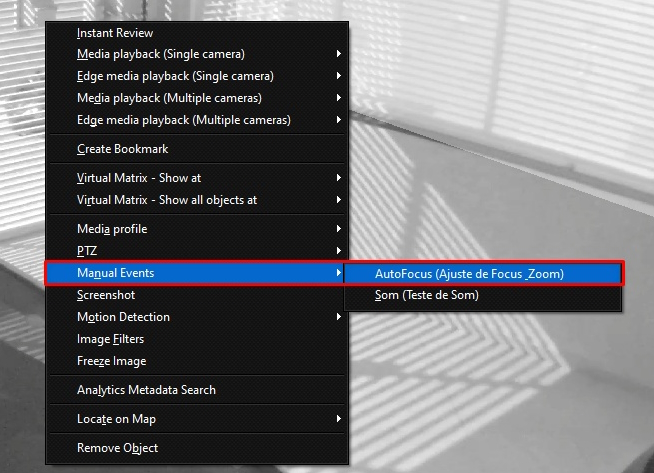Image resolution: width=654 pixels, height=473 pixels.
Task: Click Create Bookmark
Action: tap(197, 149)
